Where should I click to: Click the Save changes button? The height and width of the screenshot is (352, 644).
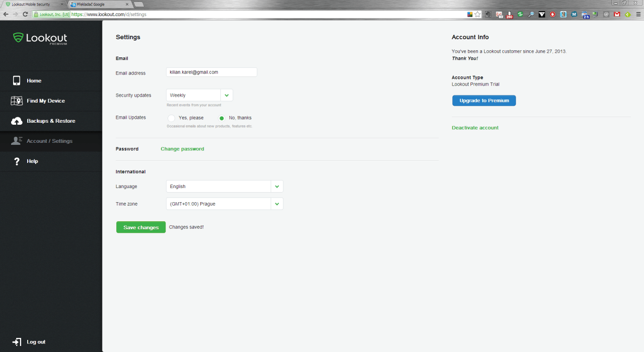click(x=141, y=227)
